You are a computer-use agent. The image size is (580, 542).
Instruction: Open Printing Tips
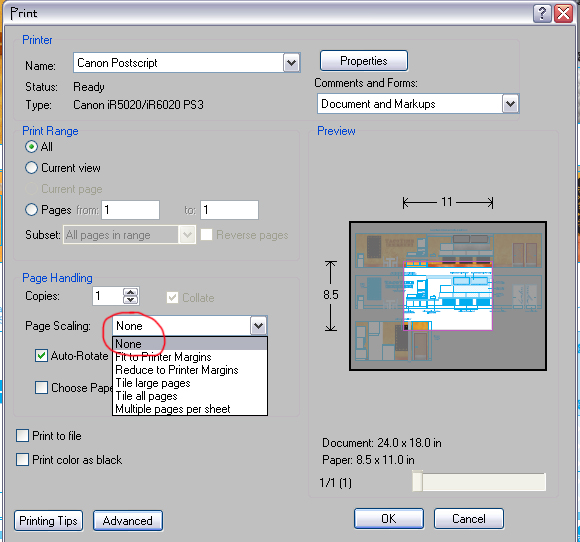[x=48, y=521]
